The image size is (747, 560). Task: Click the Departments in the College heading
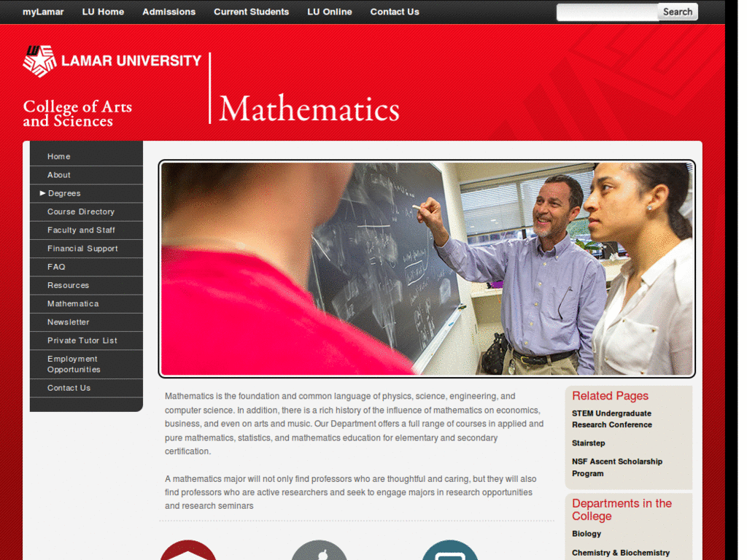622,510
